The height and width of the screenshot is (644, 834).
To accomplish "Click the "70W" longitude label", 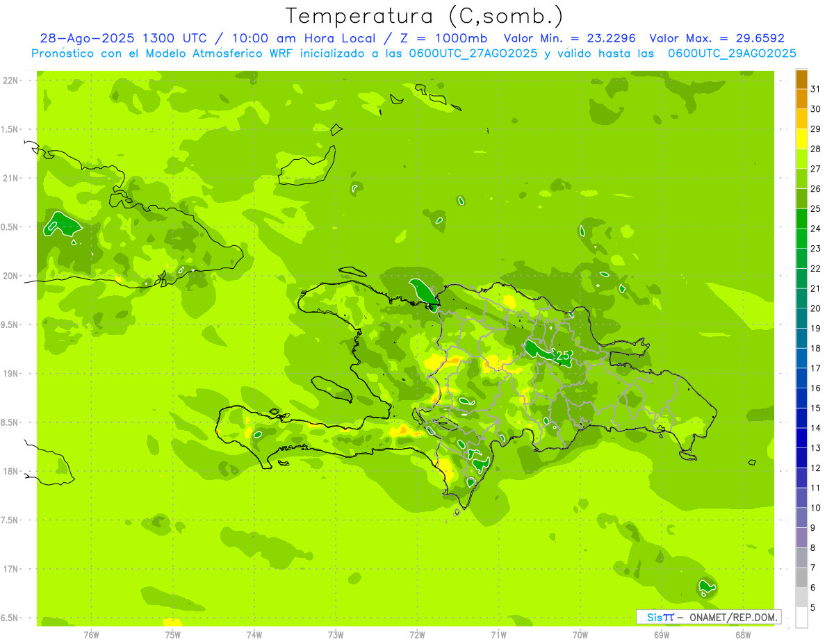I will click(580, 635).
